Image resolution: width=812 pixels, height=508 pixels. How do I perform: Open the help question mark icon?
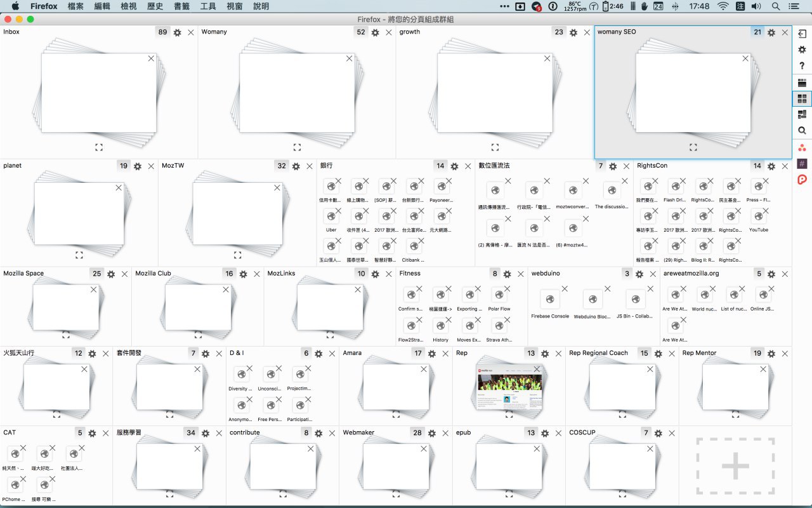click(x=802, y=66)
